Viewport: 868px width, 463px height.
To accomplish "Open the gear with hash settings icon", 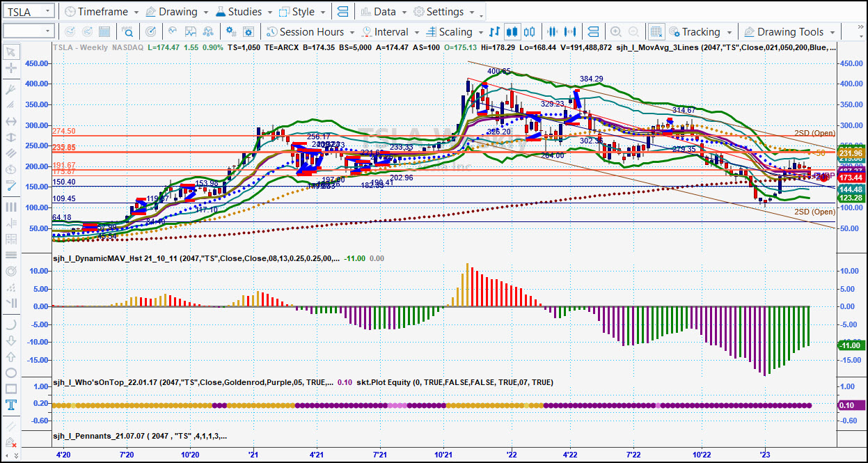I will click(x=231, y=31).
